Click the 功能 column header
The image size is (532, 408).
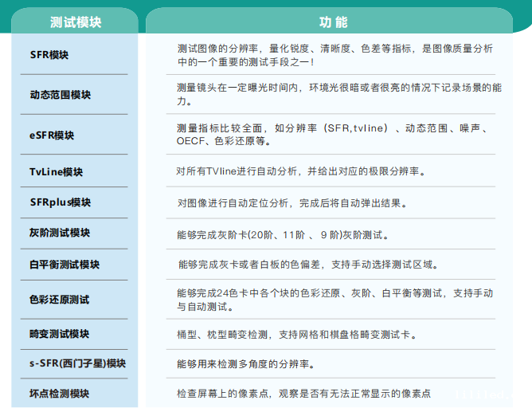pyautogui.click(x=327, y=22)
